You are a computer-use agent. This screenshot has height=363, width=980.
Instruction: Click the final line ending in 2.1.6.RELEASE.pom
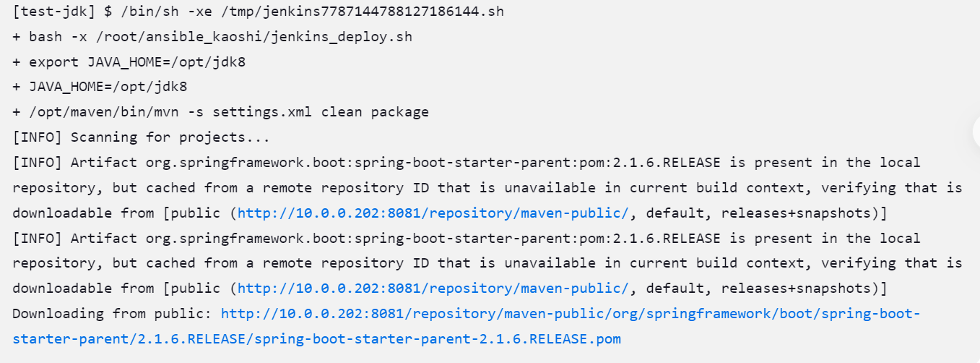point(316,339)
